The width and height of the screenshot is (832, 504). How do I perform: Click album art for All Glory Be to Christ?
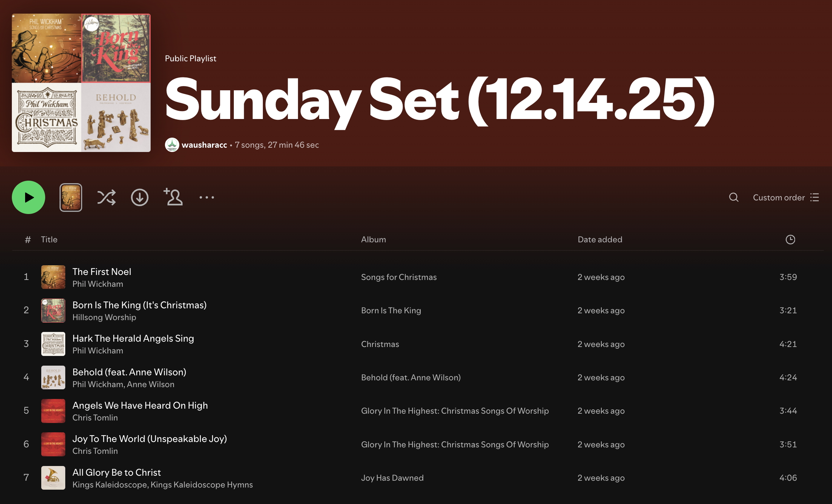(53, 478)
